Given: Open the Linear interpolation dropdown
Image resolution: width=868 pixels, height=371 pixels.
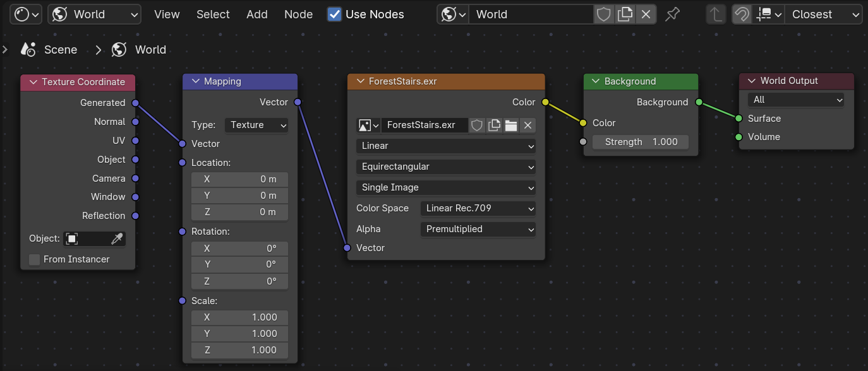Looking at the screenshot, I should click(x=446, y=146).
